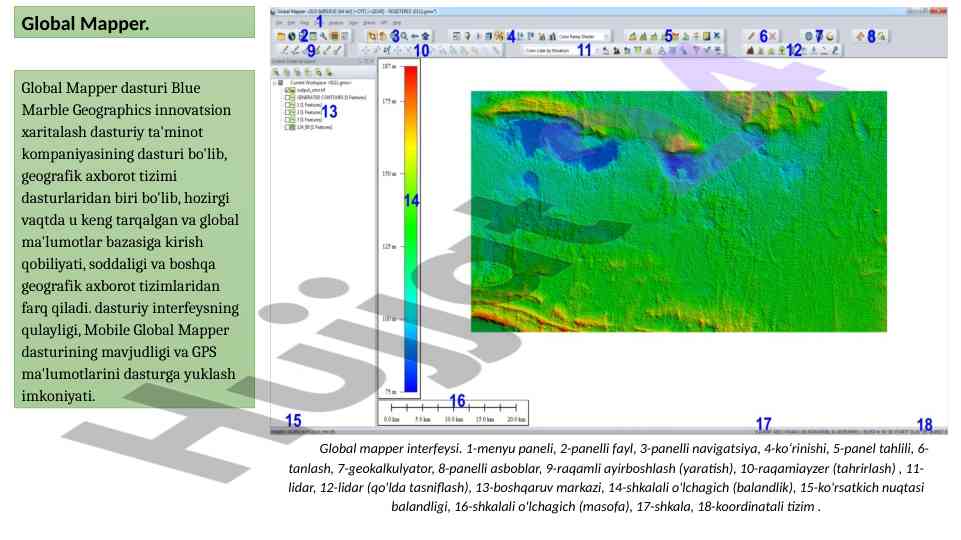Select the orange zoom-rectangle tool icon
The image size is (961, 540).
[372, 36]
